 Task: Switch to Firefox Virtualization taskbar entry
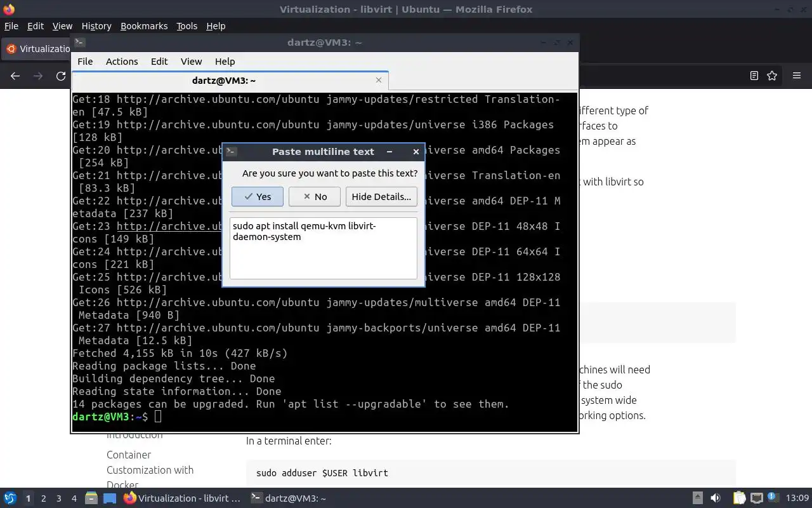(183, 498)
